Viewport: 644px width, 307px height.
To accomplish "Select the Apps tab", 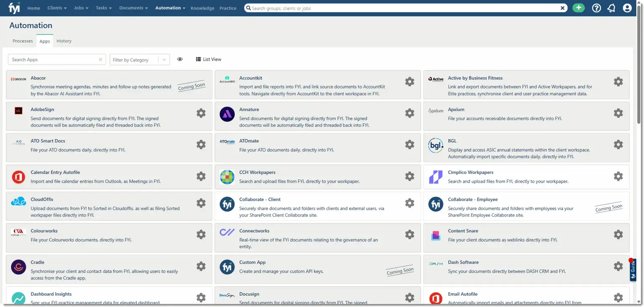I will tap(45, 41).
